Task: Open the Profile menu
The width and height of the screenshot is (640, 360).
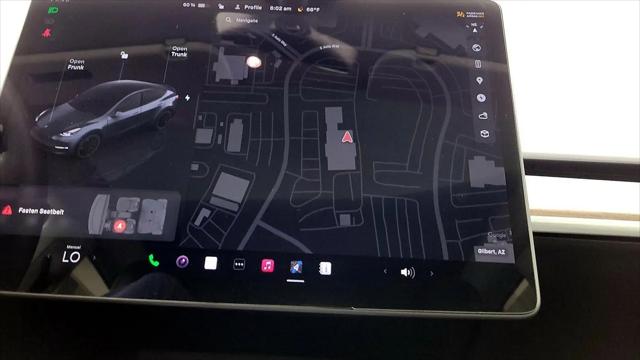Action: [x=248, y=7]
